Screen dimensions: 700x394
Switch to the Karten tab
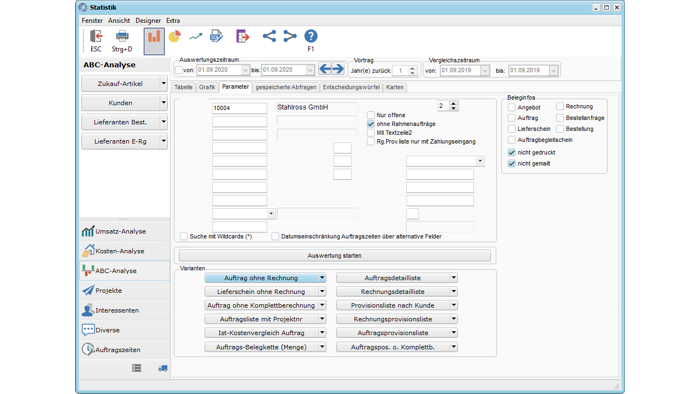[x=395, y=87]
